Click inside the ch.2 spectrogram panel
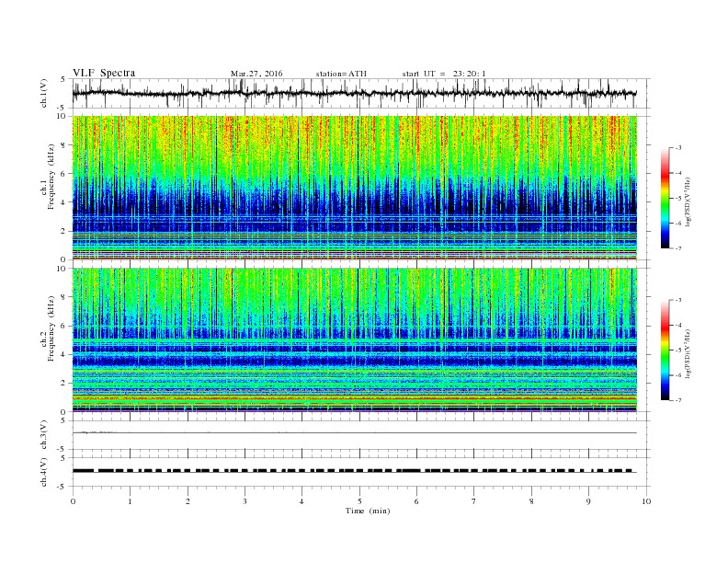728x563 pixels. [354, 339]
